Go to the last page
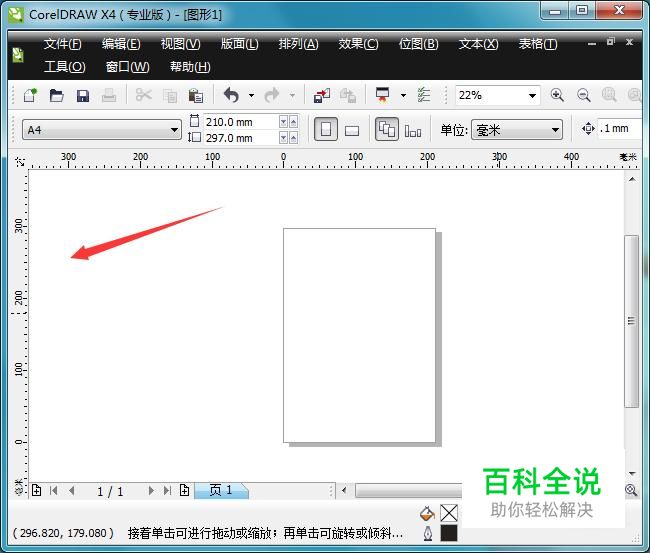650x553 pixels. coord(167,491)
